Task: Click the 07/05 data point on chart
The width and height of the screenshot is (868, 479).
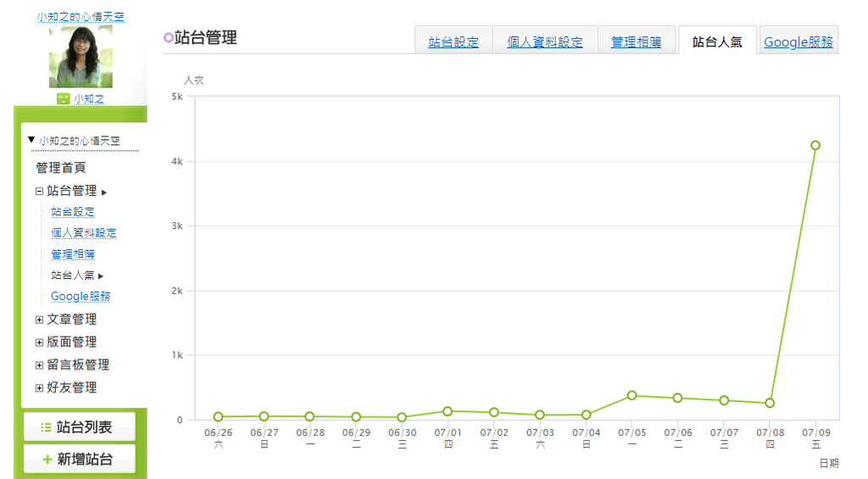Action: pos(632,395)
